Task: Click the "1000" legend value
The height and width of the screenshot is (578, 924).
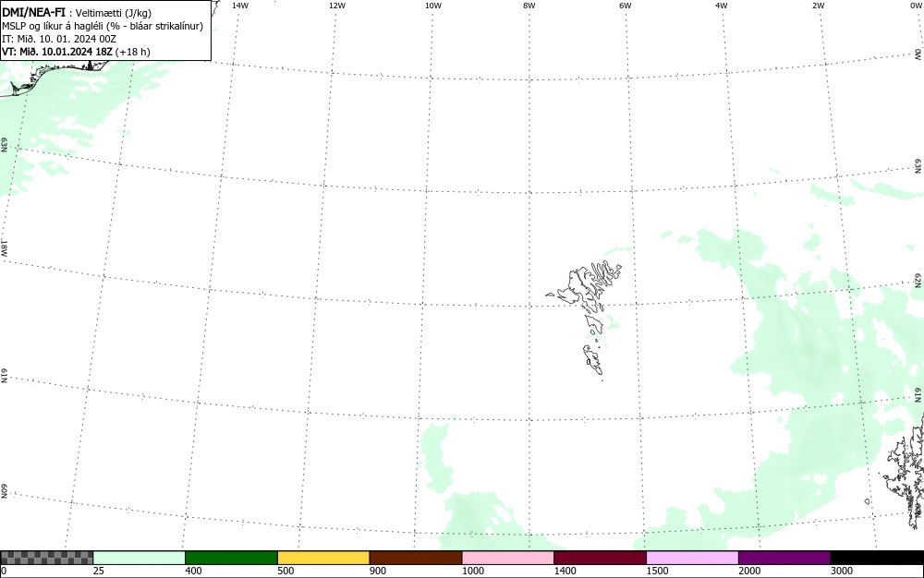Action: coord(472,571)
